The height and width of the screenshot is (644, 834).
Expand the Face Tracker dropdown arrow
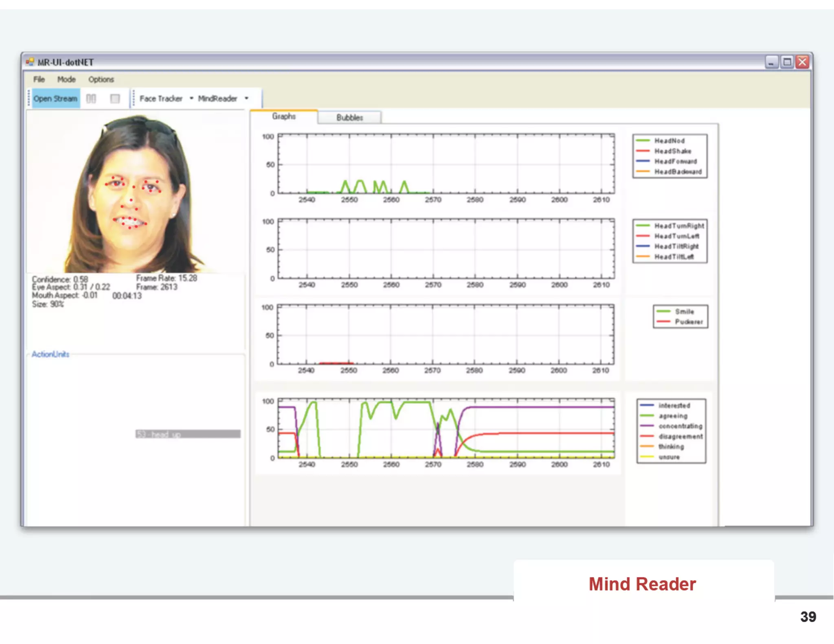(191, 98)
